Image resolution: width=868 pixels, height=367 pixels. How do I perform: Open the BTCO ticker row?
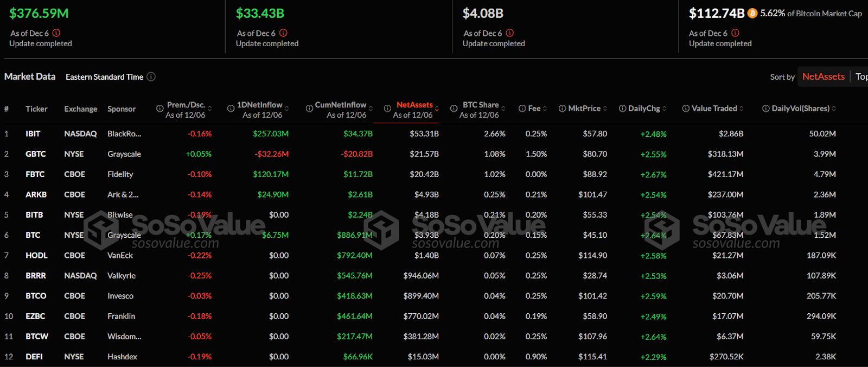pos(434,296)
